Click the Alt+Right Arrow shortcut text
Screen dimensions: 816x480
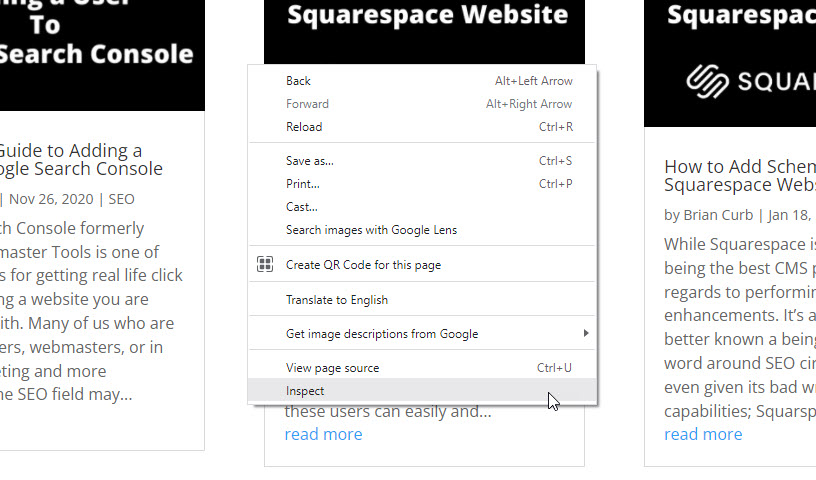coord(529,104)
